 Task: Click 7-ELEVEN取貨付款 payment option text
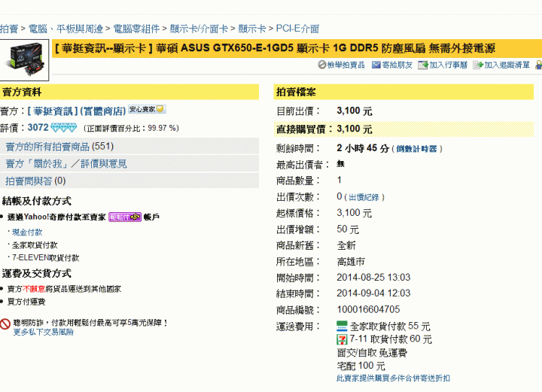pos(46,258)
